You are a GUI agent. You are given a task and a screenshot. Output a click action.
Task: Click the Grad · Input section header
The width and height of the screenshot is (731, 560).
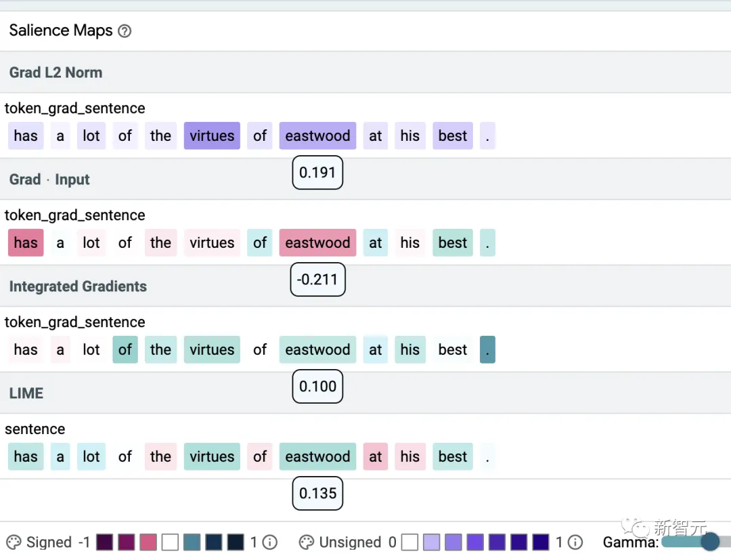point(49,179)
